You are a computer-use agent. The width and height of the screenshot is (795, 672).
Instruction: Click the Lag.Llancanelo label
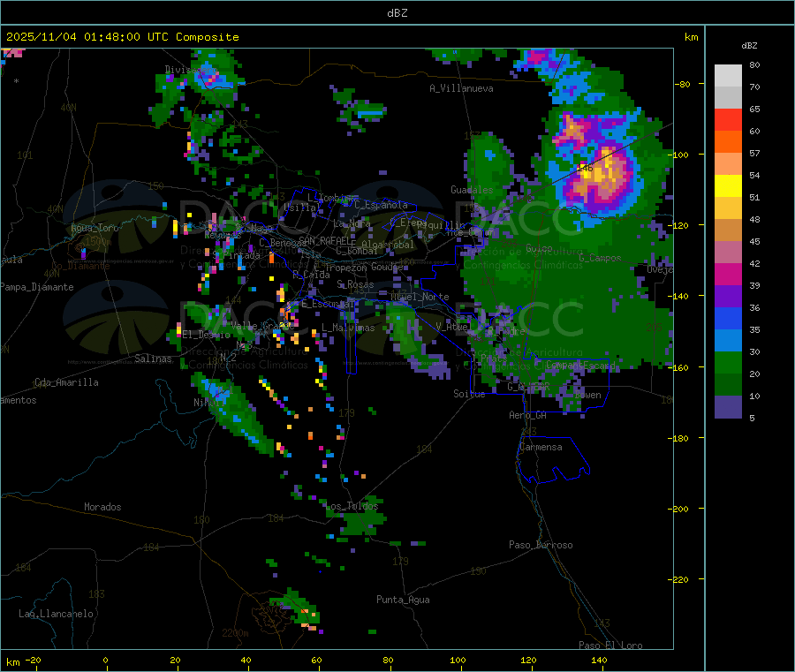click(56, 614)
